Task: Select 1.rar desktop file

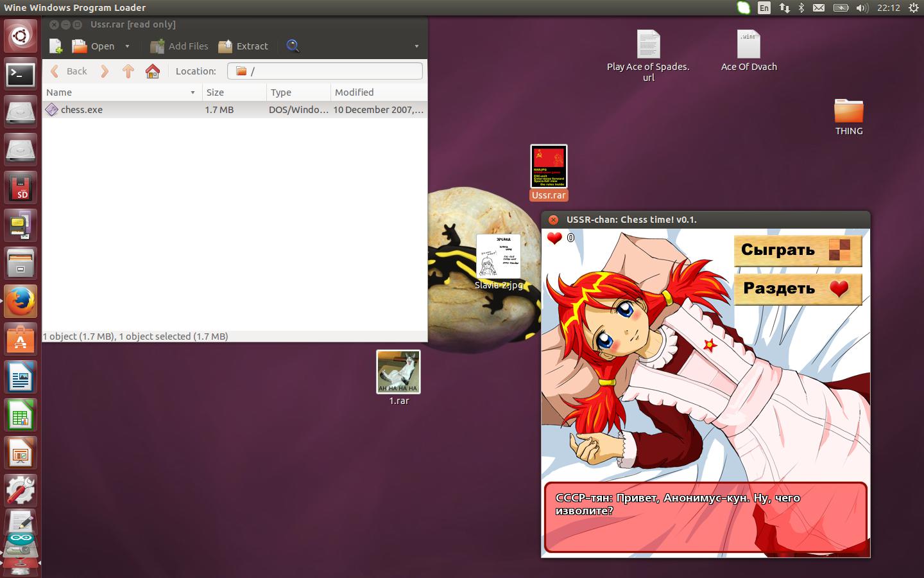Action: 398,378
